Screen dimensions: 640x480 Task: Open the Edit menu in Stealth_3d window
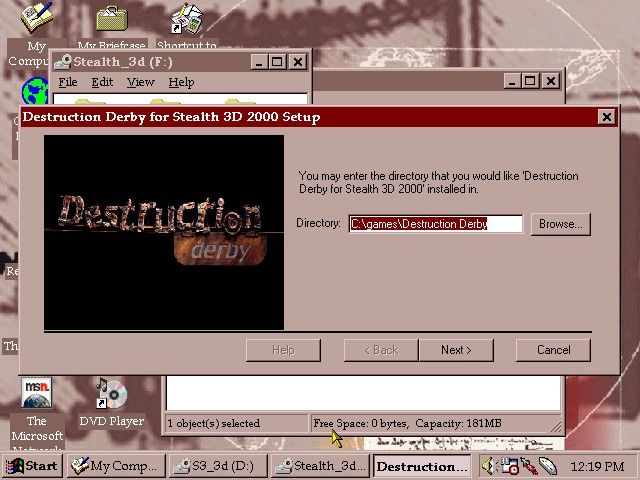(102, 82)
